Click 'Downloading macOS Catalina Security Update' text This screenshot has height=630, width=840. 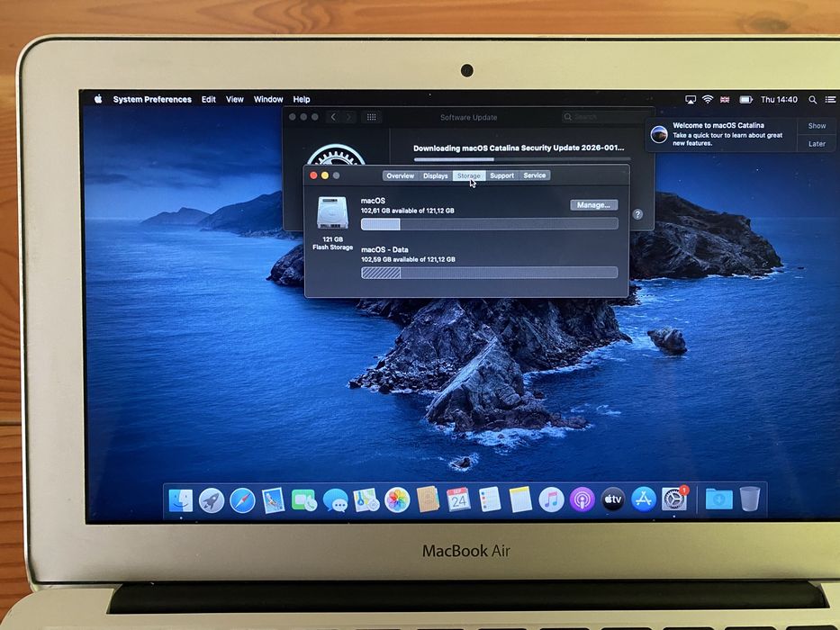coord(519,148)
